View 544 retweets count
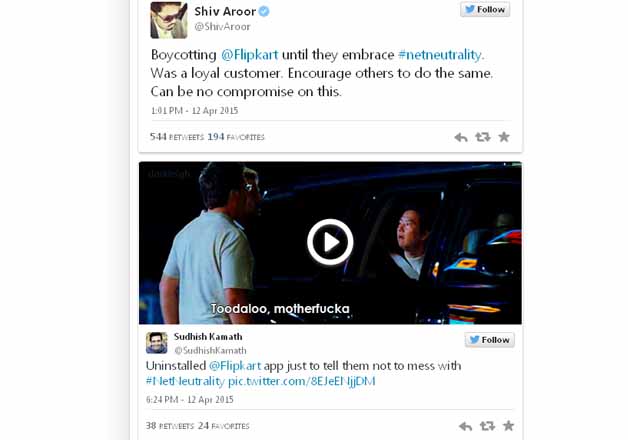Screen dimensions: 628x440 tap(177, 137)
